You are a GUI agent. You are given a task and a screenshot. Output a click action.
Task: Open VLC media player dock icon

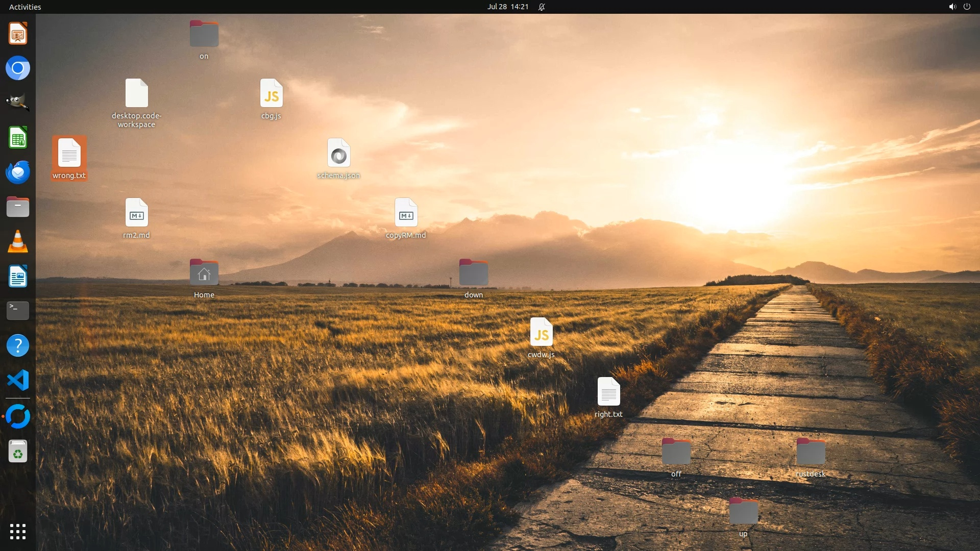click(x=18, y=241)
